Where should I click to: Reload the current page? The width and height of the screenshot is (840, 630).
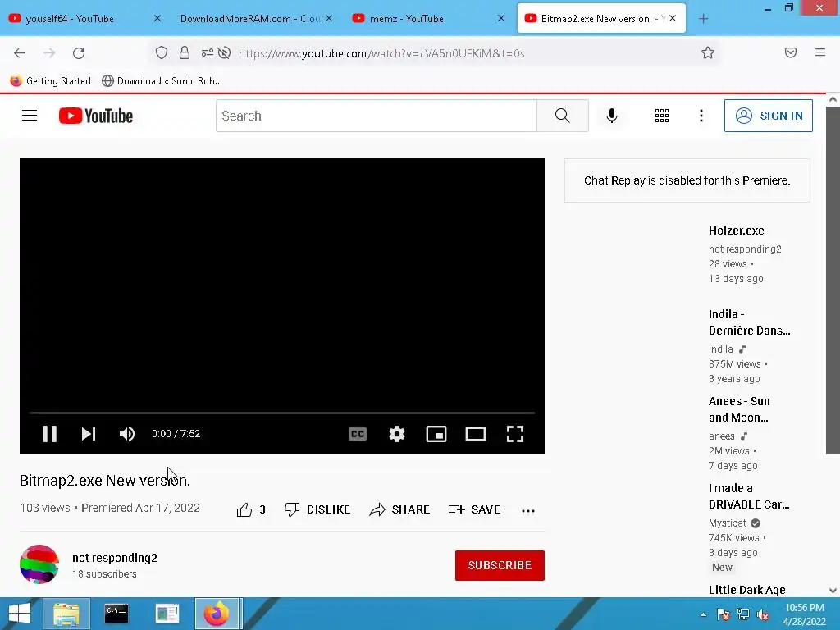(79, 53)
